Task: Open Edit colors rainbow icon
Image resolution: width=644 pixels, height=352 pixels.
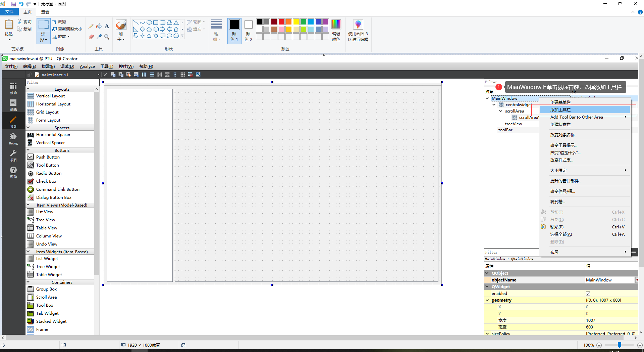Action: tap(336, 25)
